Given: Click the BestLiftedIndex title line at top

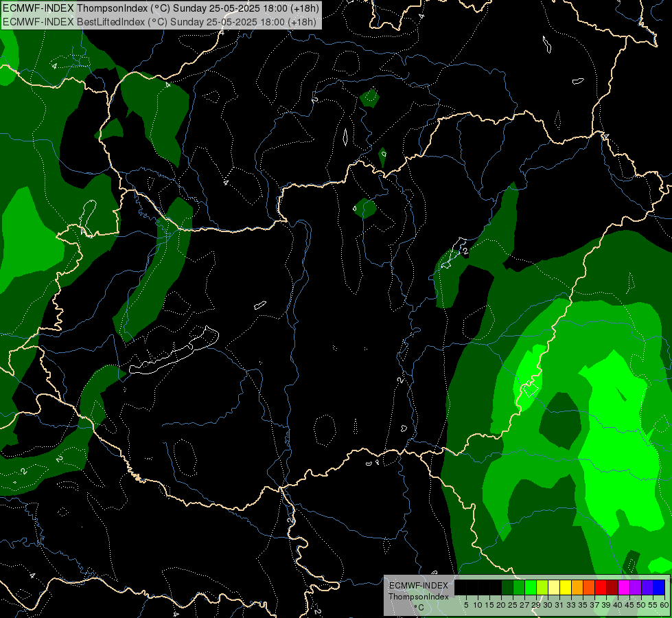Looking at the screenshot, I should pyautogui.click(x=159, y=21).
